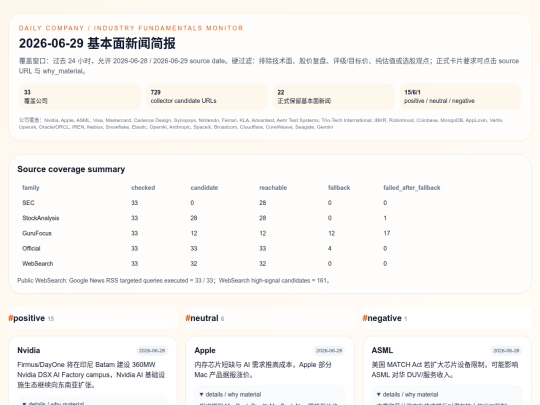The height and width of the screenshot is (405, 540).
Task: Open the Apple card title
Action: tap(205, 350)
